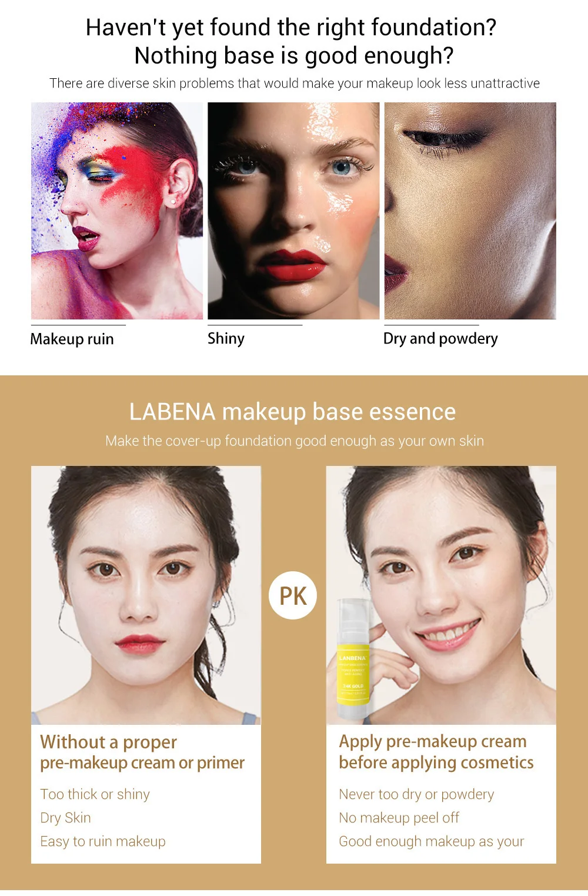This screenshot has width=588, height=896.
Task: Click the yellow LANBENA bottle
Action: pos(353,659)
